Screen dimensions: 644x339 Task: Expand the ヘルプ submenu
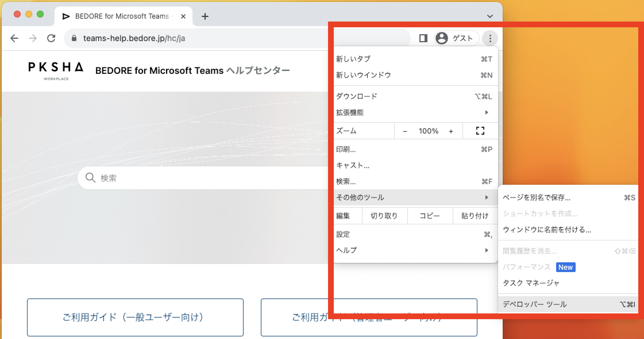click(416, 250)
